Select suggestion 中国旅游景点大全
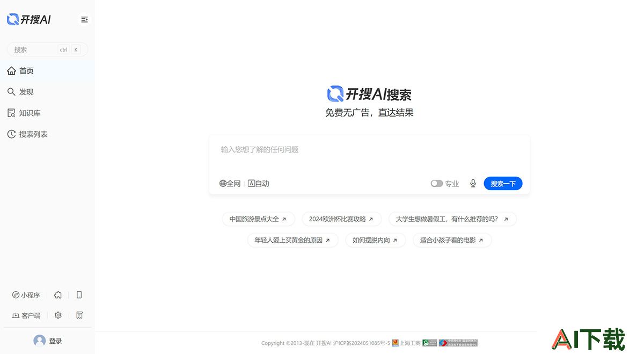 coord(258,219)
